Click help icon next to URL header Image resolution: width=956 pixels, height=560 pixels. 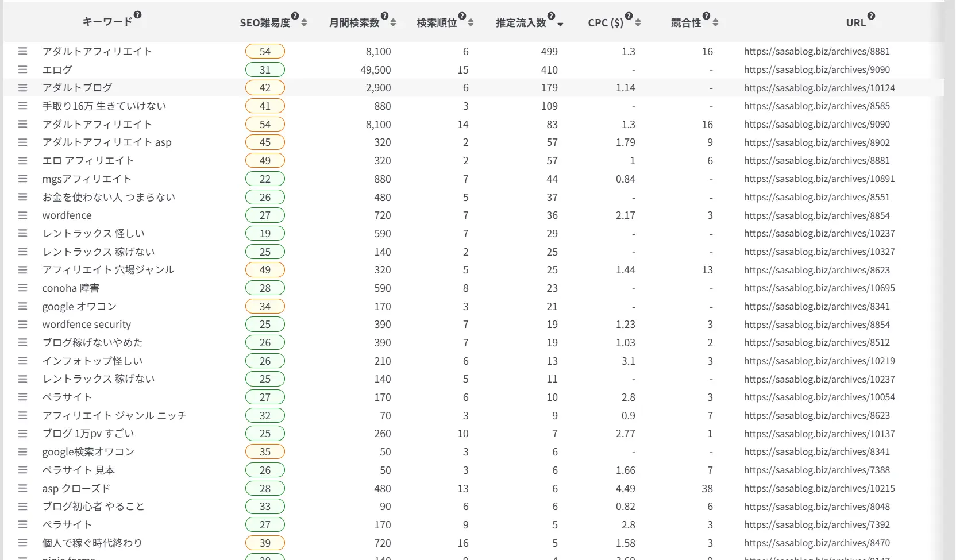point(871,16)
